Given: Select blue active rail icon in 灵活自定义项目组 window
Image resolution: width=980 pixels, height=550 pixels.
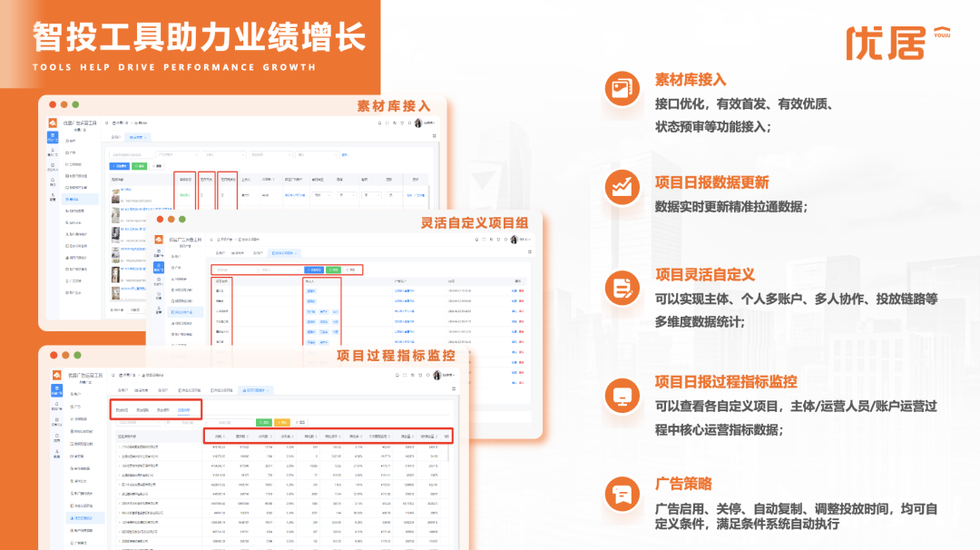Looking at the screenshot, I should tap(159, 268).
